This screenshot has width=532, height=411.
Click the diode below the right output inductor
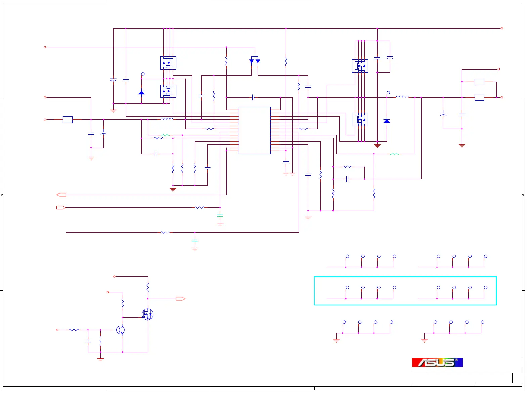pos(387,121)
